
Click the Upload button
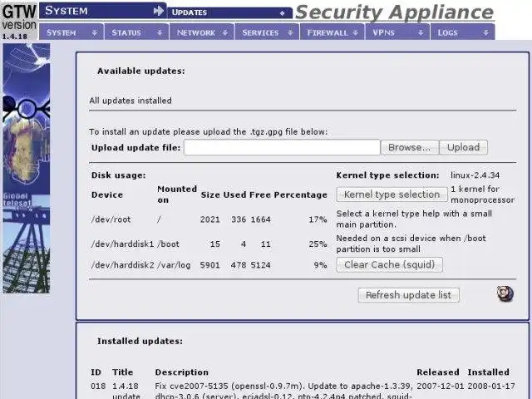coord(463,147)
